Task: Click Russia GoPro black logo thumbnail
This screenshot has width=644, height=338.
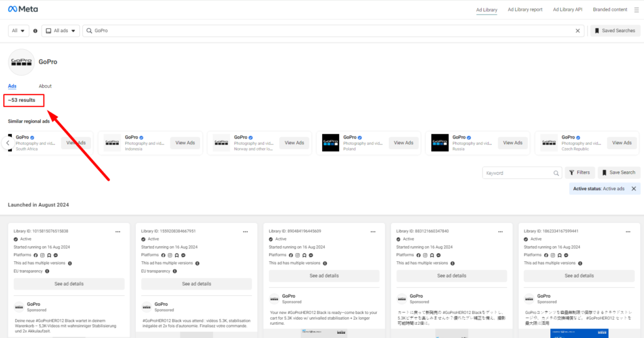Action: (x=440, y=143)
